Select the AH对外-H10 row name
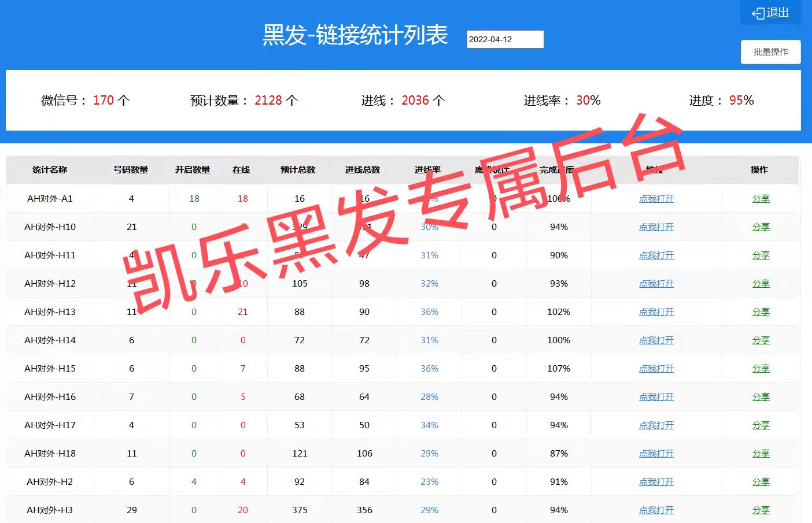The image size is (812, 523). pyautogui.click(x=50, y=227)
